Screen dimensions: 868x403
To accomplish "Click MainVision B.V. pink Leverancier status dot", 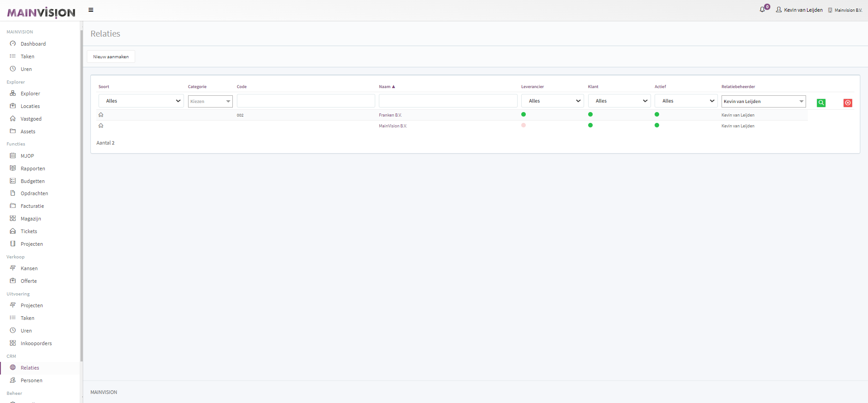I will click(x=524, y=125).
